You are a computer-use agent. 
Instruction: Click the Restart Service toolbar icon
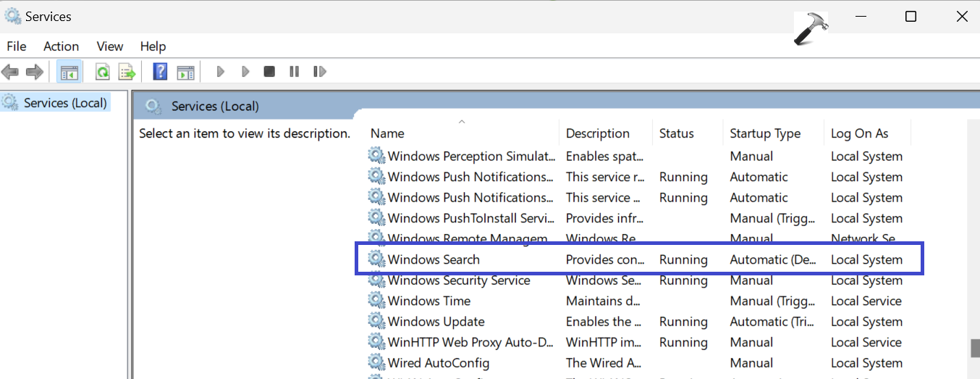pos(319,72)
